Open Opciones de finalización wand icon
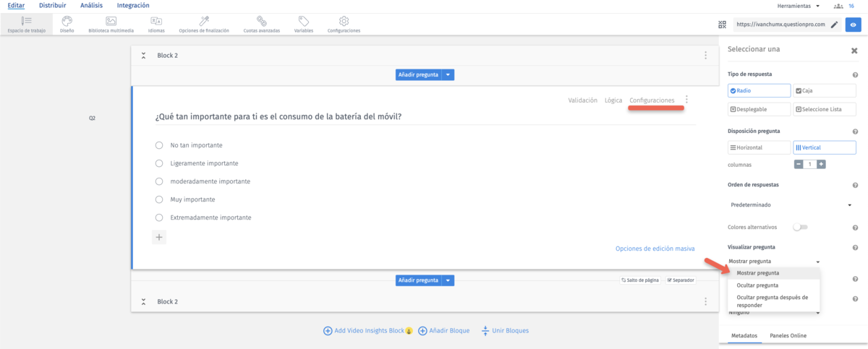 click(x=204, y=21)
